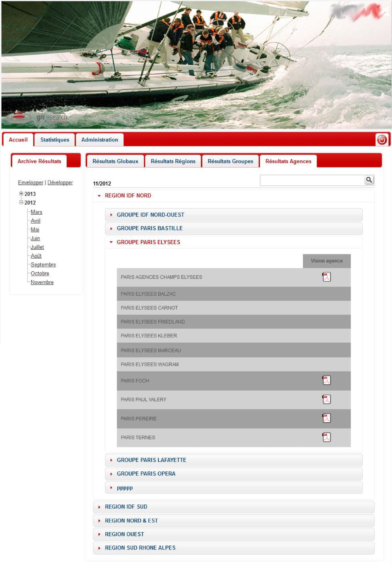Open PDF for PARIS FOCH
The width and height of the screenshot is (392, 566).
click(x=326, y=380)
